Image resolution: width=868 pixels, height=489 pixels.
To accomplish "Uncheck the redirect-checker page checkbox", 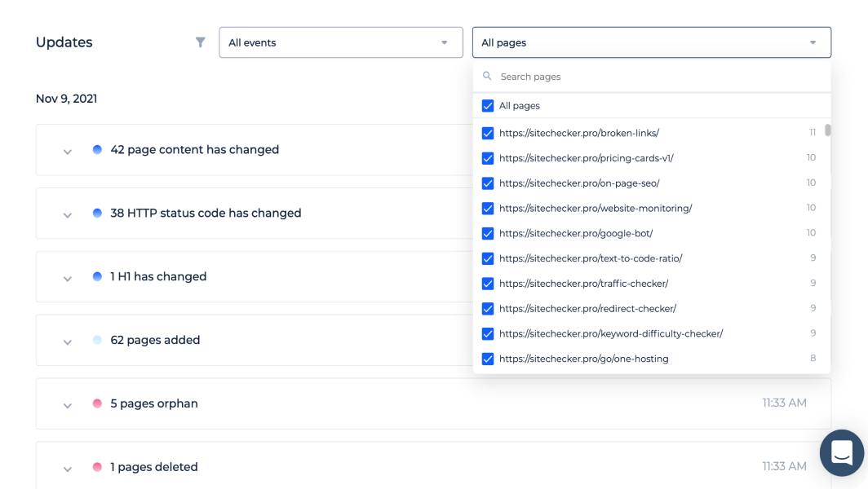I will [x=488, y=309].
